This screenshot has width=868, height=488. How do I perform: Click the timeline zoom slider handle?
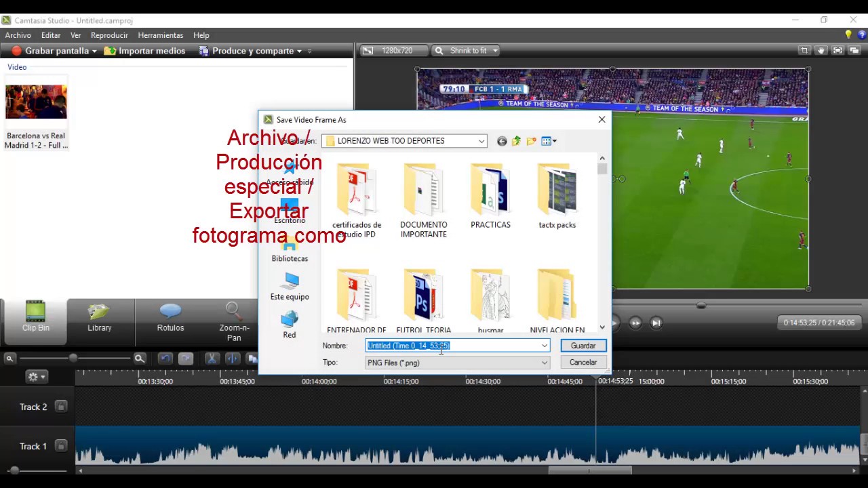click(x=73, y=358)
